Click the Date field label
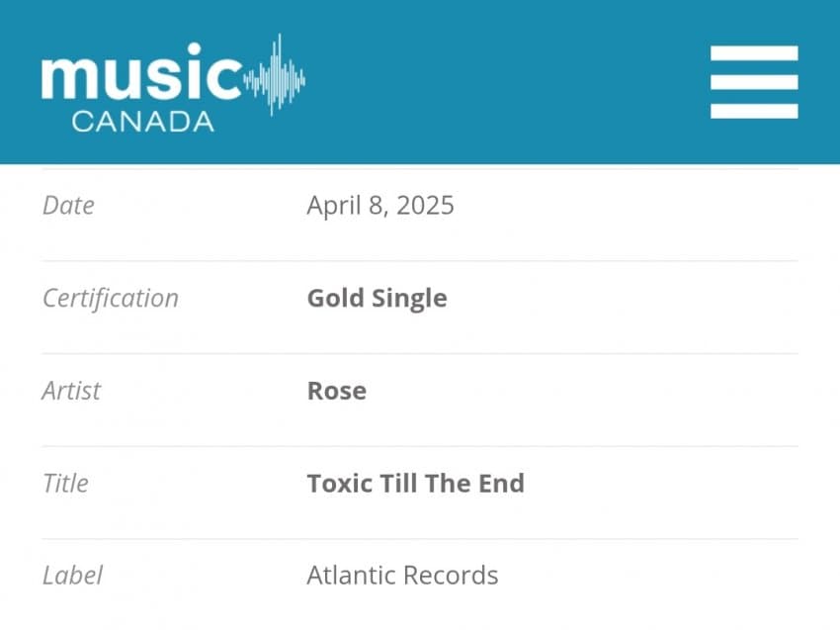This screenshot has height=630, width=840. tap(68, 206)
